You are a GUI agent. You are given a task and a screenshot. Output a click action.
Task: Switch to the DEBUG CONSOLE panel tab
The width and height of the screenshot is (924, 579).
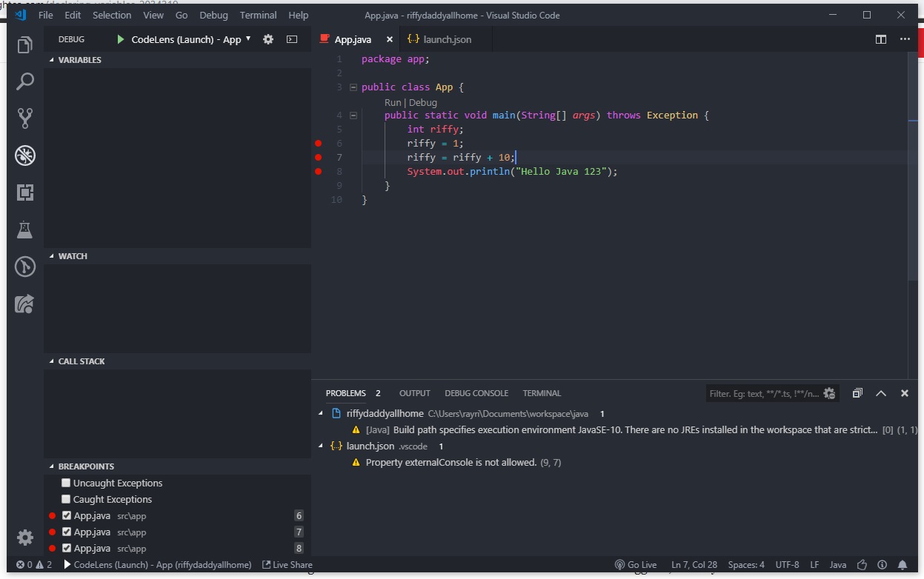point(476,393)
